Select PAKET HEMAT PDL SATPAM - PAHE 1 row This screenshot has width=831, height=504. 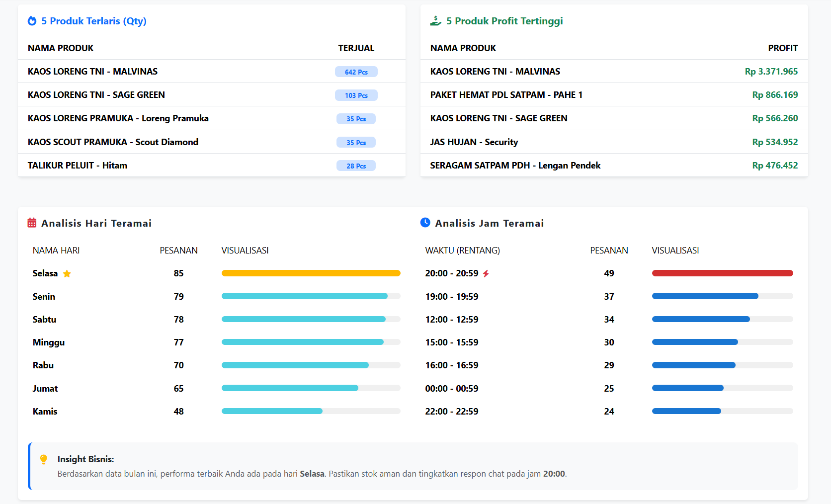coord(506,95)
